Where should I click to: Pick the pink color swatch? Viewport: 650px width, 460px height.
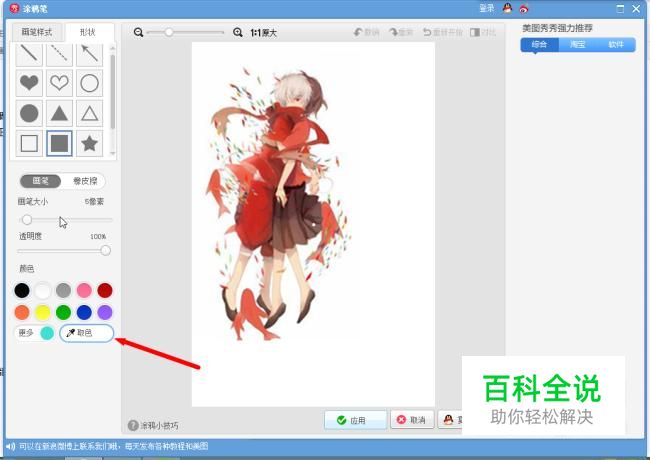84,291
